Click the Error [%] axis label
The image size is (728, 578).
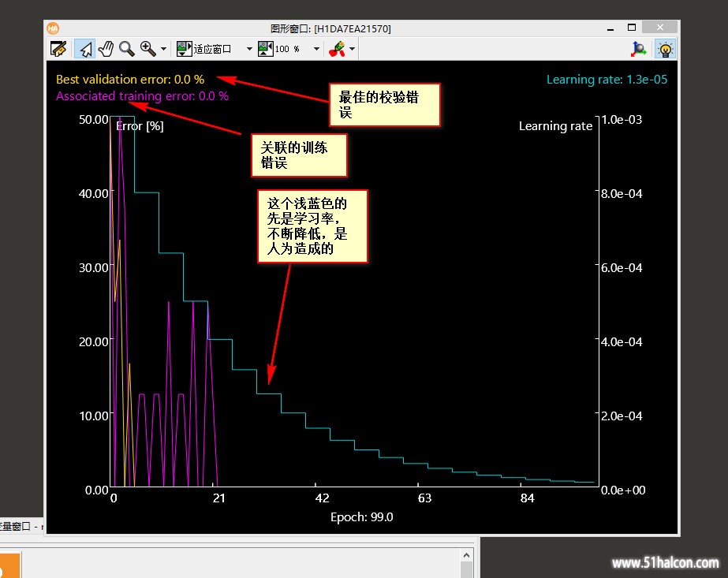pyautogui.click(x=140, y=126)
